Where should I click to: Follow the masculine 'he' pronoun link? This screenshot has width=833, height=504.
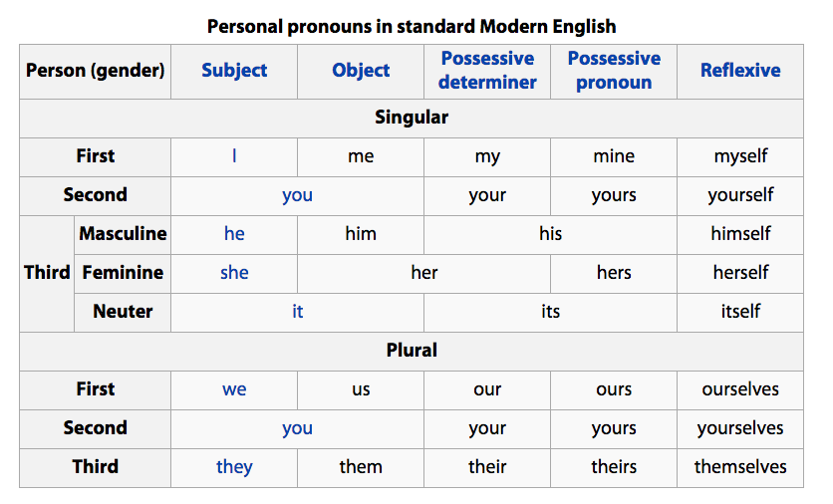click(234, 234)
